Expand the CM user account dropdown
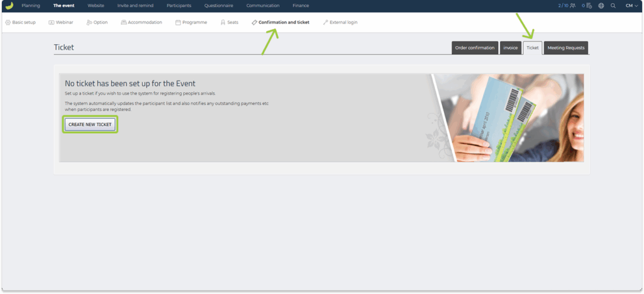Screen dimensions: 644x294 point(631,6)
